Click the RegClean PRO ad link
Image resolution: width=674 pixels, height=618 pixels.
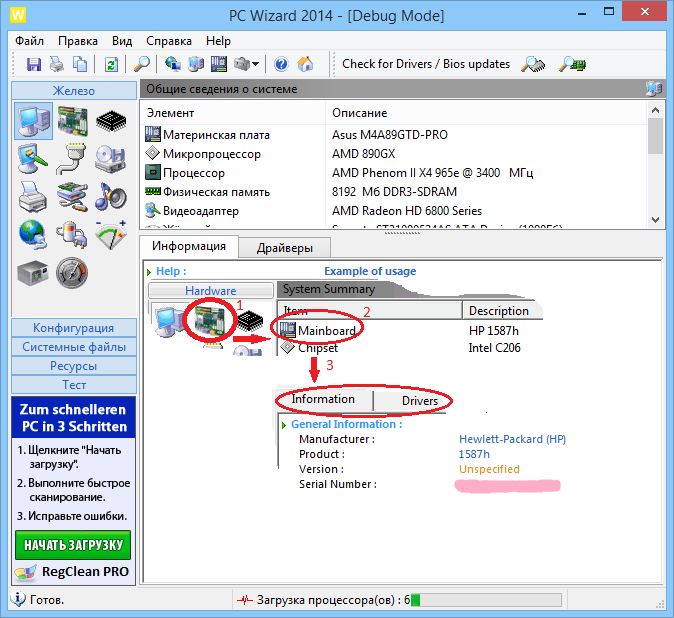point(72,572)
